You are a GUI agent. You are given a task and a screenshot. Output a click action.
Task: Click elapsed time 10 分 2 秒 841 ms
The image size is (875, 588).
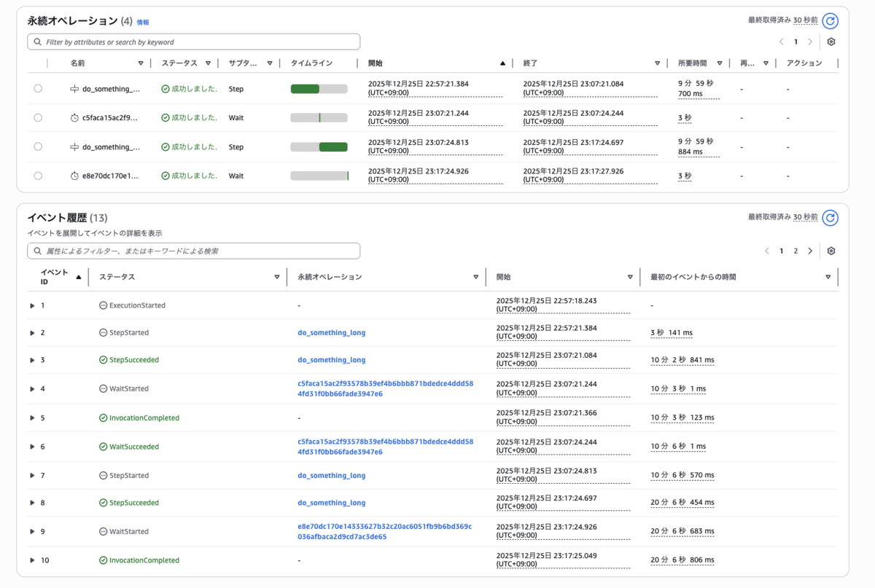(682, 360)
